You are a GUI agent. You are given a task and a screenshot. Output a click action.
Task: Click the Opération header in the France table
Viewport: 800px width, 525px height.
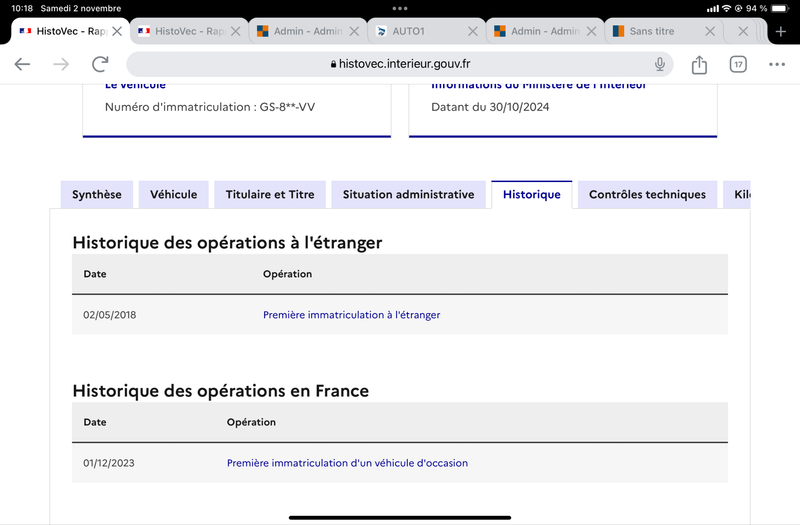[252, 422]
